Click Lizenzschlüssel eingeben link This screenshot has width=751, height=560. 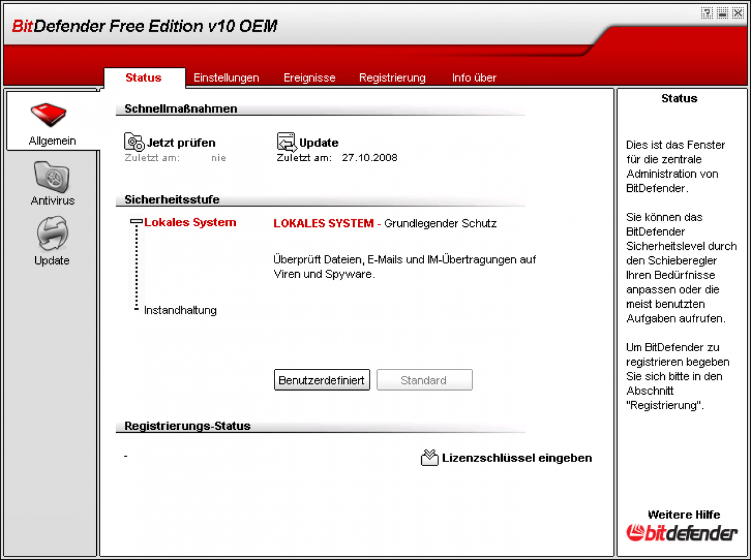[x=517, y=458]
